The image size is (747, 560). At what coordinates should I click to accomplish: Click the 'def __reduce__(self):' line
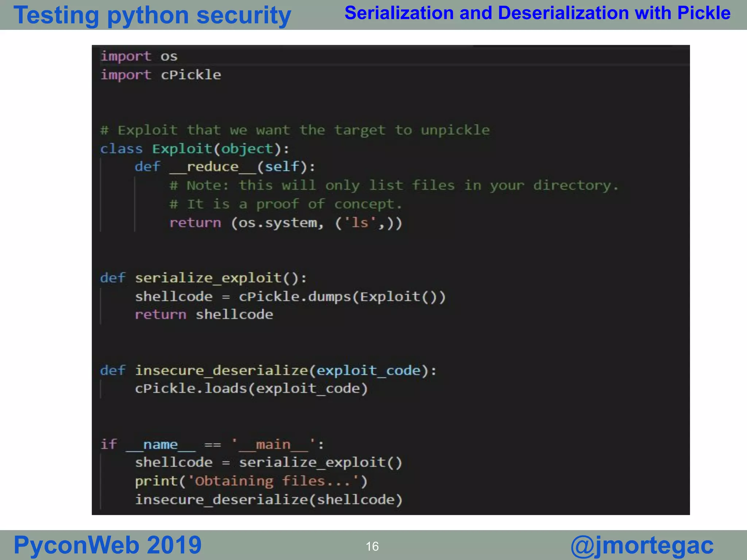(x=224, y=167)
